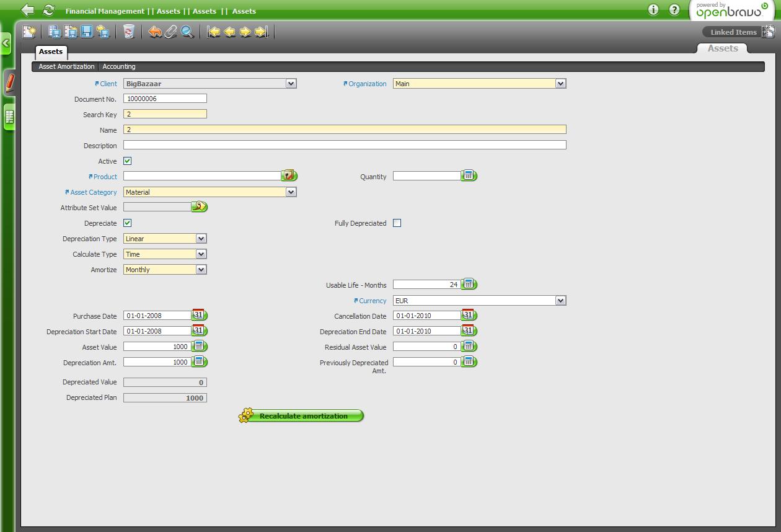
Task: Expand the Asset Category dropdown
Action: point(291,192)
